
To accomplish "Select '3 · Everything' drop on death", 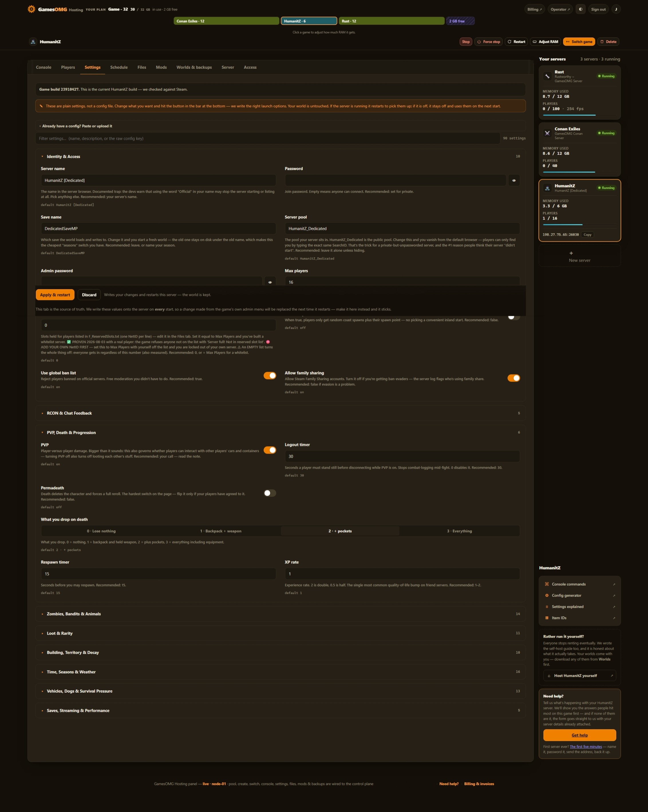I will click(x=459, y=531).
